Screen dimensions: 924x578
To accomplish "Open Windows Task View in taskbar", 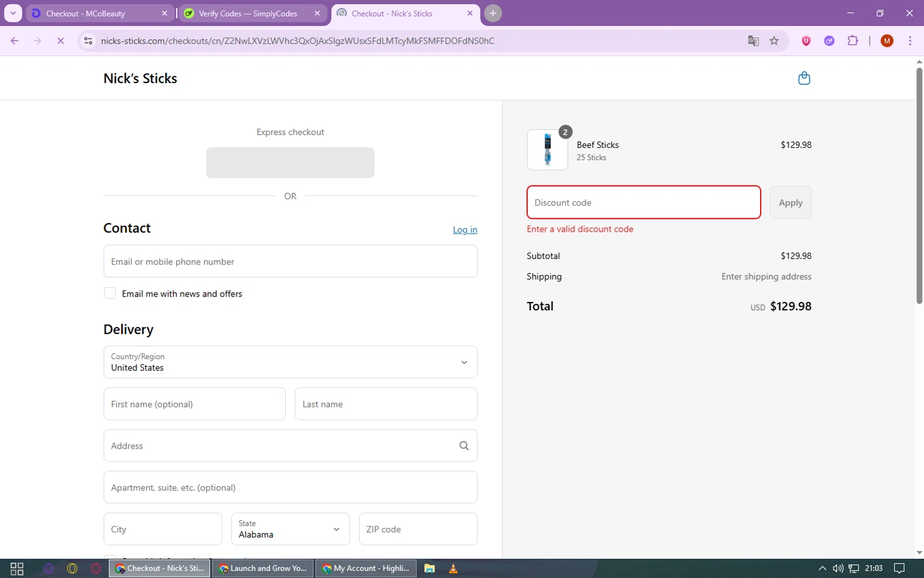I will coord(17,568).
